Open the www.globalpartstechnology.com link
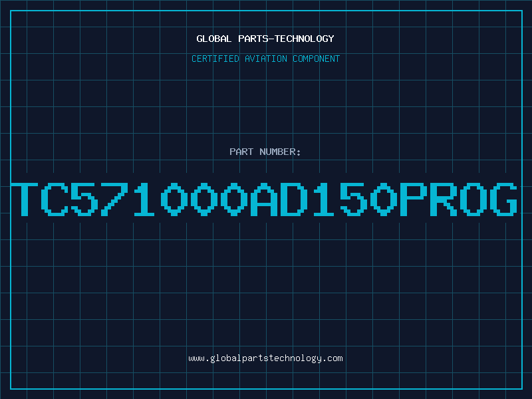 (265, 358)
